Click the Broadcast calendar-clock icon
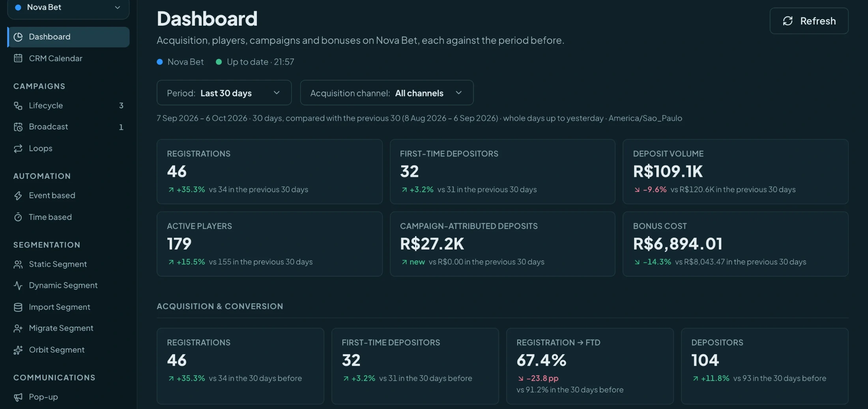868x409 pixels. coord(18,127)
